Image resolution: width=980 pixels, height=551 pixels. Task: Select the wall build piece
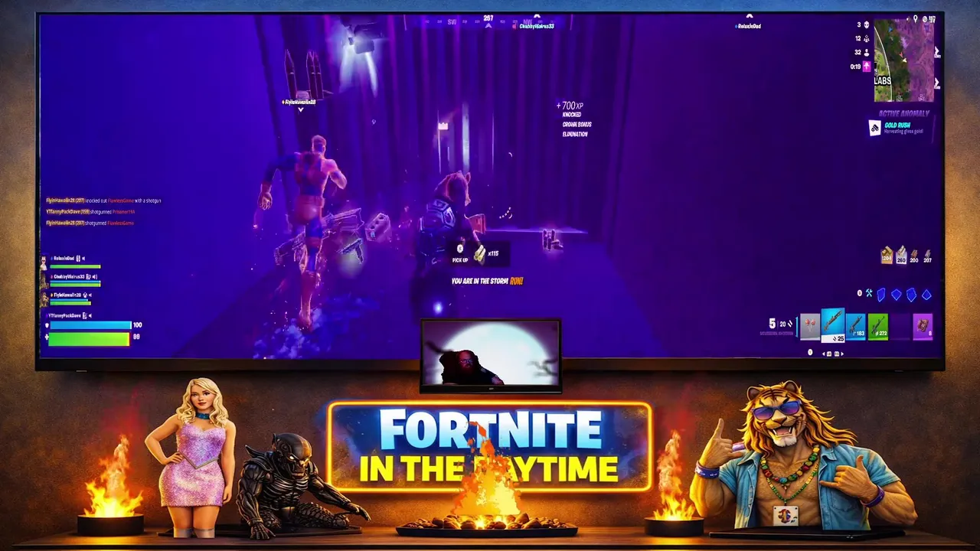pyautogui.click(x=881, y=295)
